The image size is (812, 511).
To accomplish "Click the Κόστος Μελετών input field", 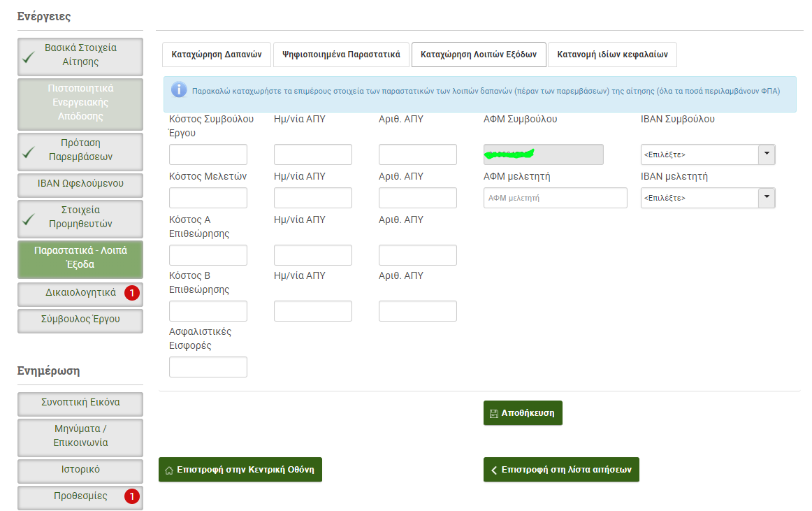I will 208,198.
